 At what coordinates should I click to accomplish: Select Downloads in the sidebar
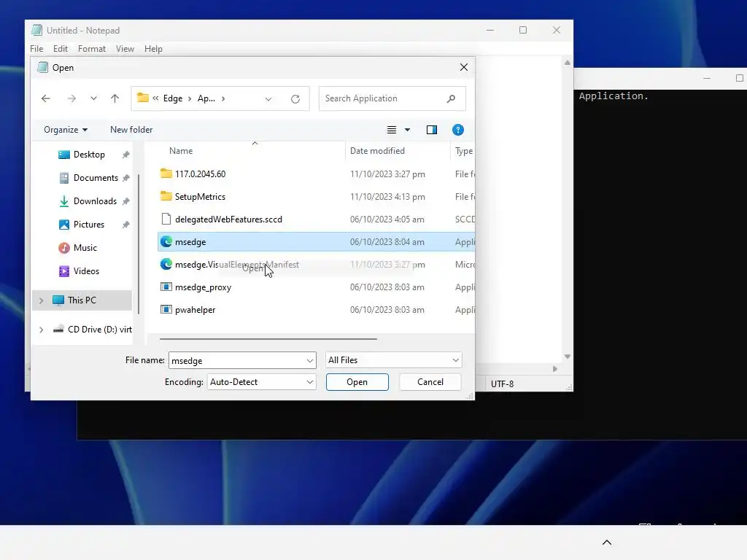(94, 201)
